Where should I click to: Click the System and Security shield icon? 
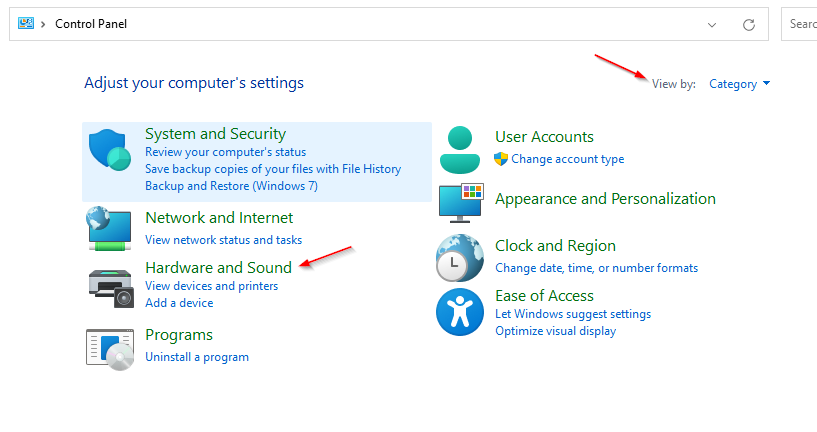click(x=109, y=150)
